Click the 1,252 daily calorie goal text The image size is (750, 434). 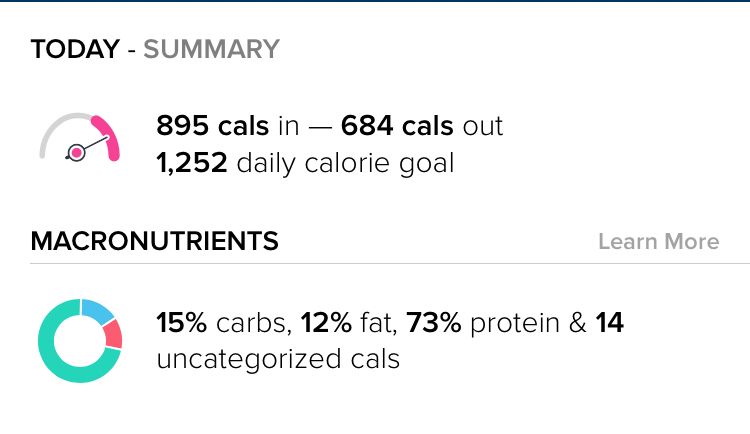point(305,162)
